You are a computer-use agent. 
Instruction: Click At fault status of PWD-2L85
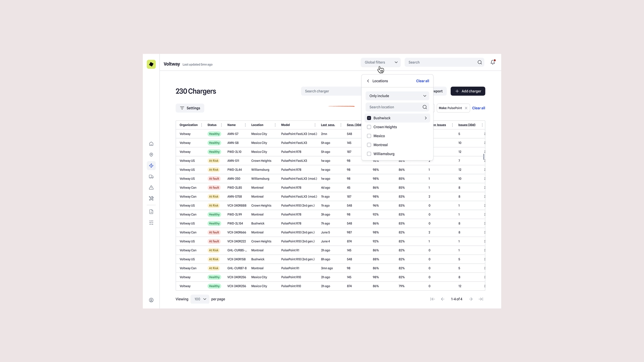click(x=214, y=188)
